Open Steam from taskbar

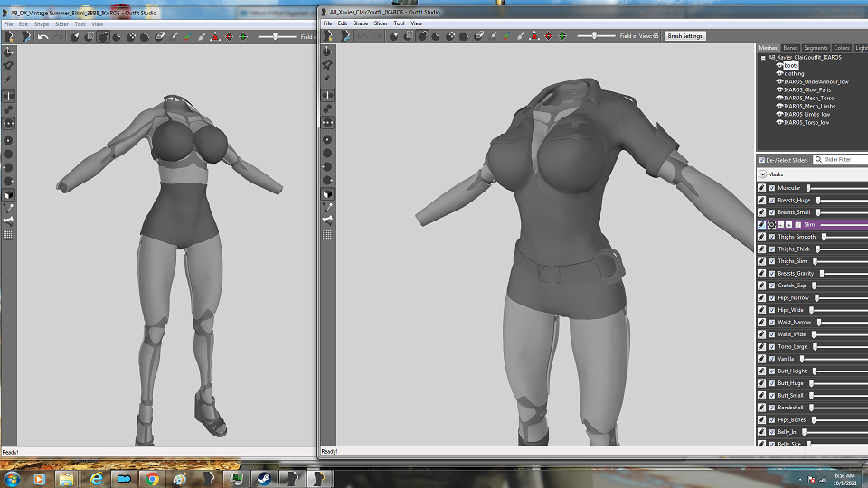point(264,479)
